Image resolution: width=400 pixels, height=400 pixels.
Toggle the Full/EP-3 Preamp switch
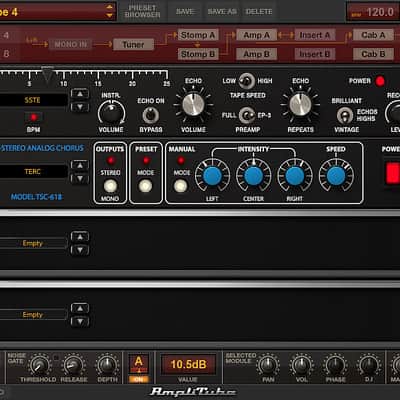pos(247,115)
